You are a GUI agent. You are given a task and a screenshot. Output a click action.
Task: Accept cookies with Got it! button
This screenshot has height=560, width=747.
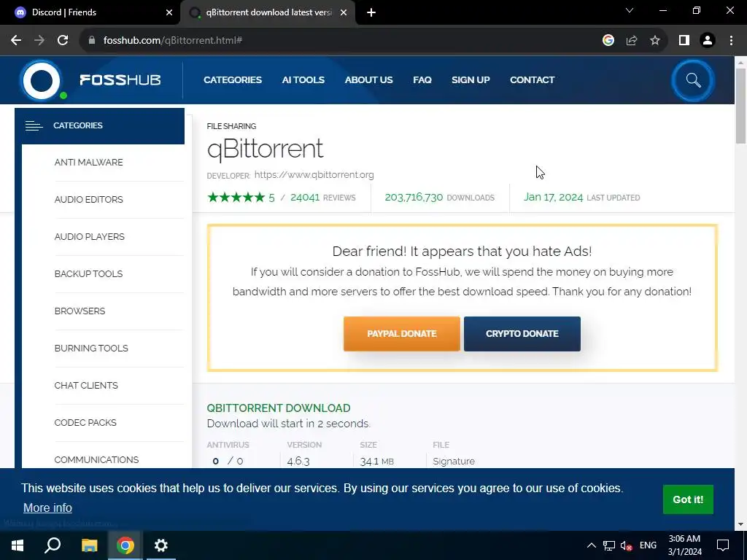click(688, 499)
